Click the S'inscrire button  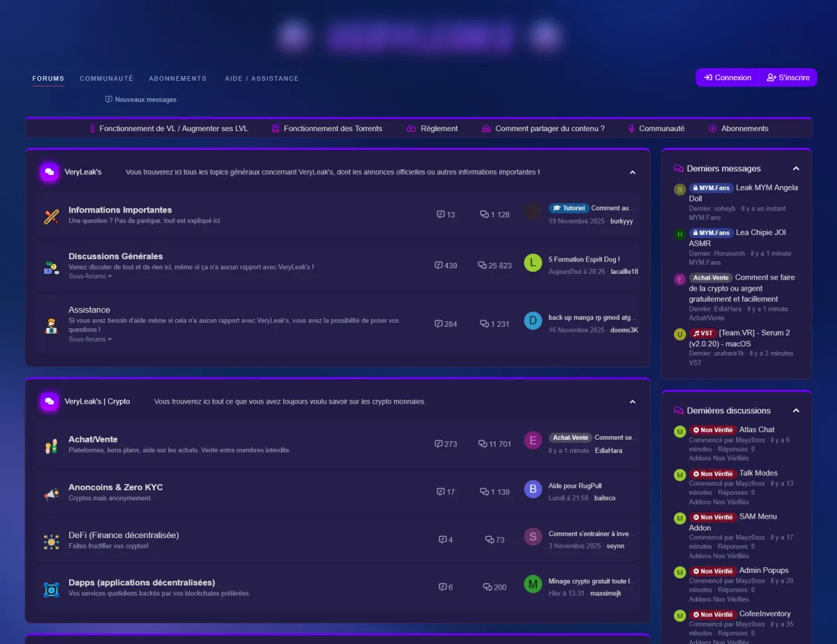tap(788, 77)
